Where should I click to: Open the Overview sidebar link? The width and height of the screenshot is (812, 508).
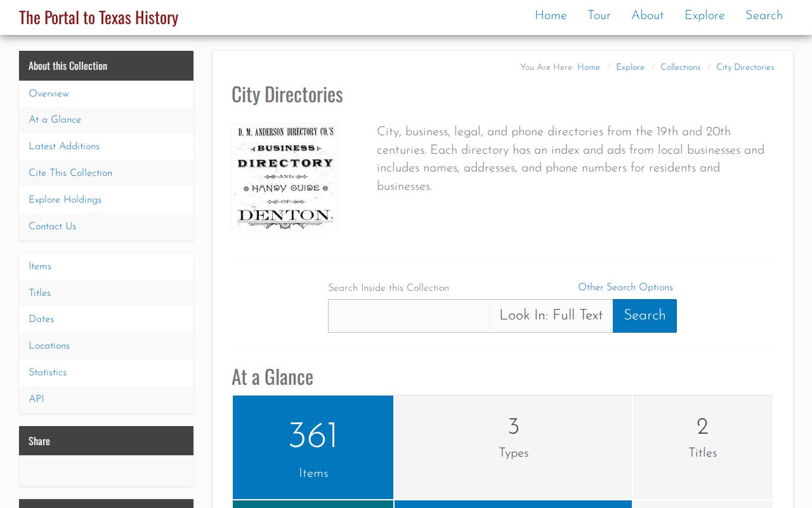[106, 93]
